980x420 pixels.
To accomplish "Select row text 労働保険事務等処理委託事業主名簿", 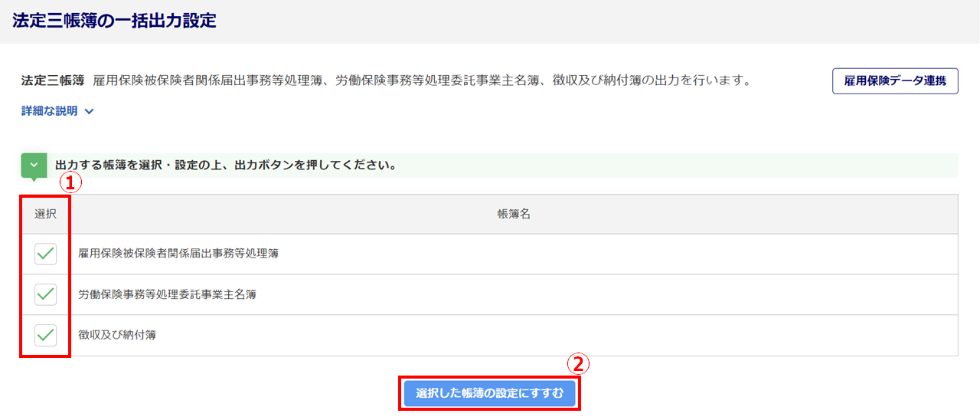I will (167, 294).
